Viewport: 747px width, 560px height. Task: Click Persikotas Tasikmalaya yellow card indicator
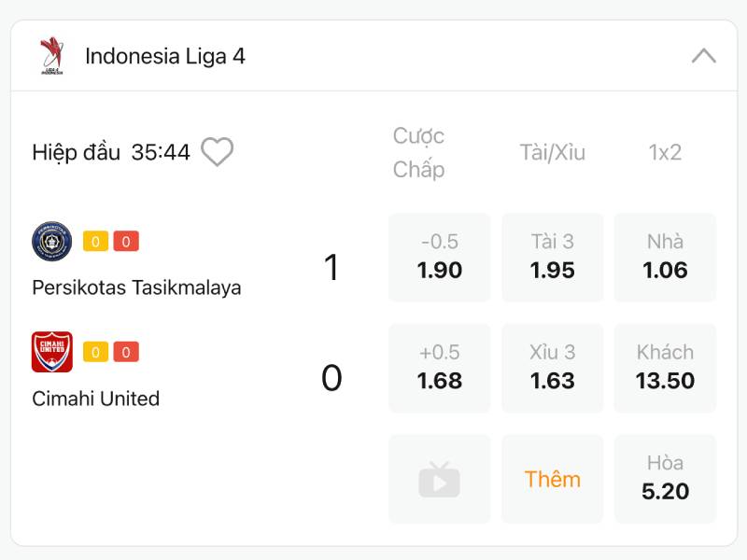point(96,242)
